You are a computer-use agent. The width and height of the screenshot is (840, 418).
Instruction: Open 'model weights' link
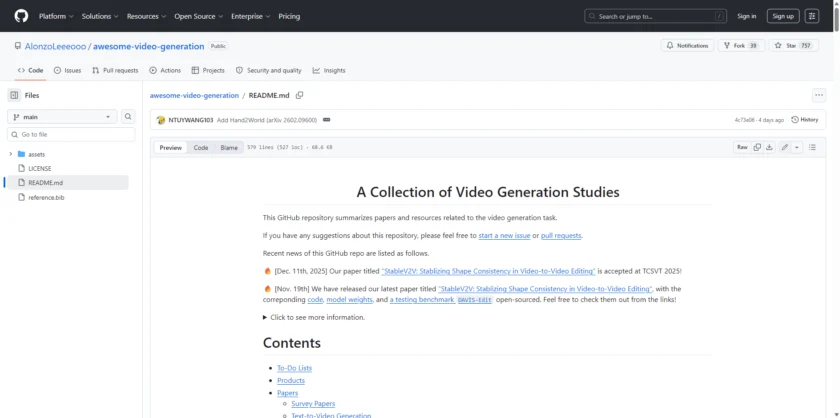pyautogui.click(x=349, y=300)
